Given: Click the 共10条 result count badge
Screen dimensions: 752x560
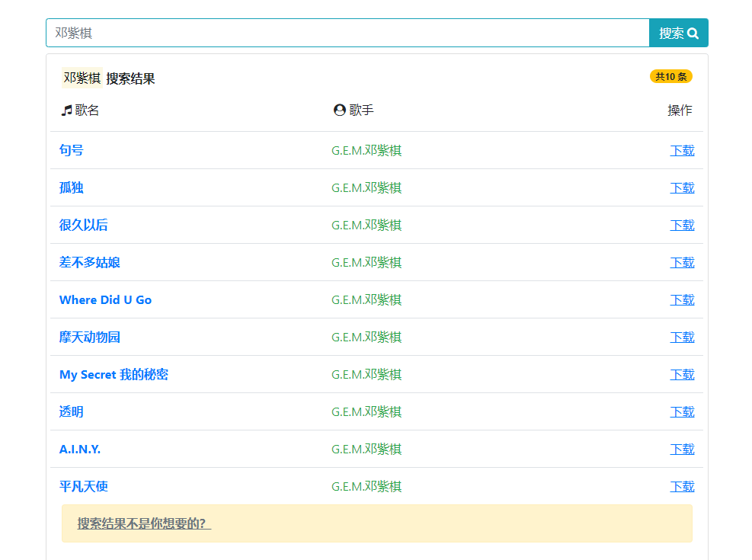Looking at the screenshot, I should (x=670, y=76).
